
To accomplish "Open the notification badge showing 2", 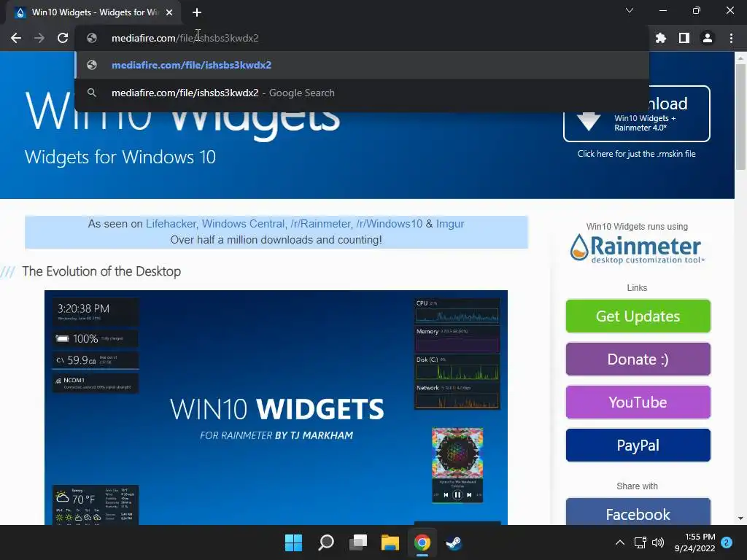I will (727, 542).
